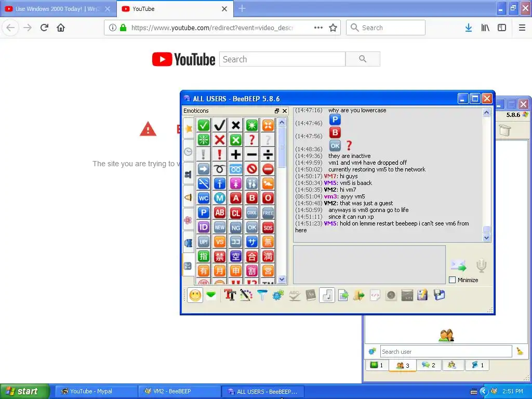532x399 pixels.
Task: Click the microphone voice message icon
Action: 481,265
